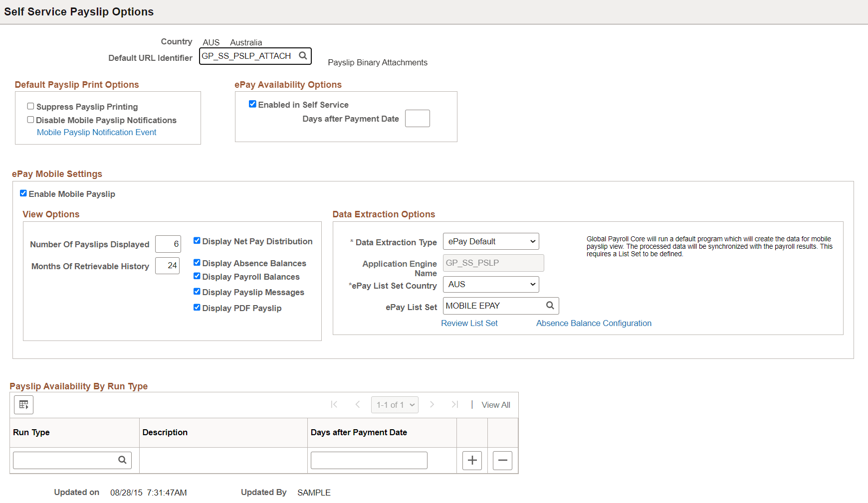Go to the next page of rows
The height and width of the screenshot is (503, 868).
point(432,404)
